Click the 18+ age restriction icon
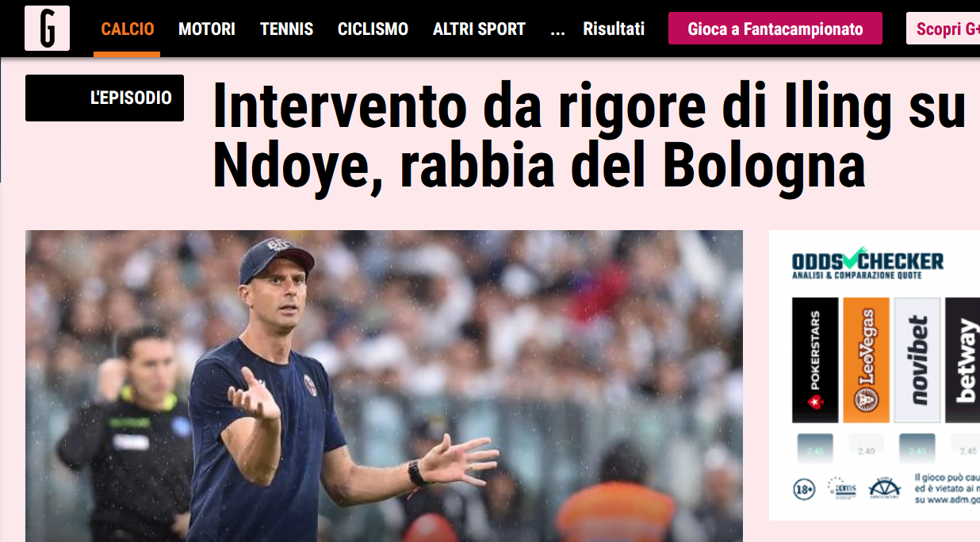The height and width of the screenshot is (542, 980). [804, 489]
